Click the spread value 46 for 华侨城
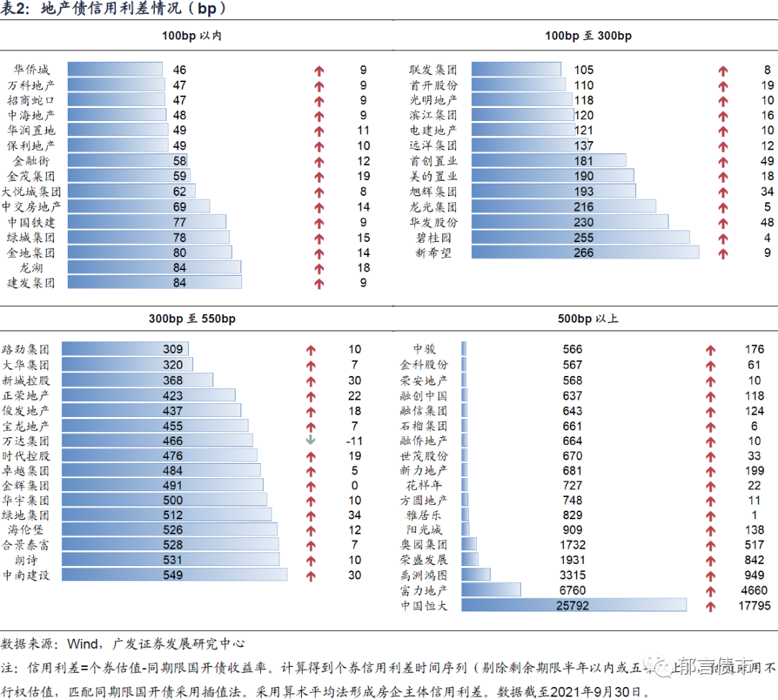 coord(179,70)
